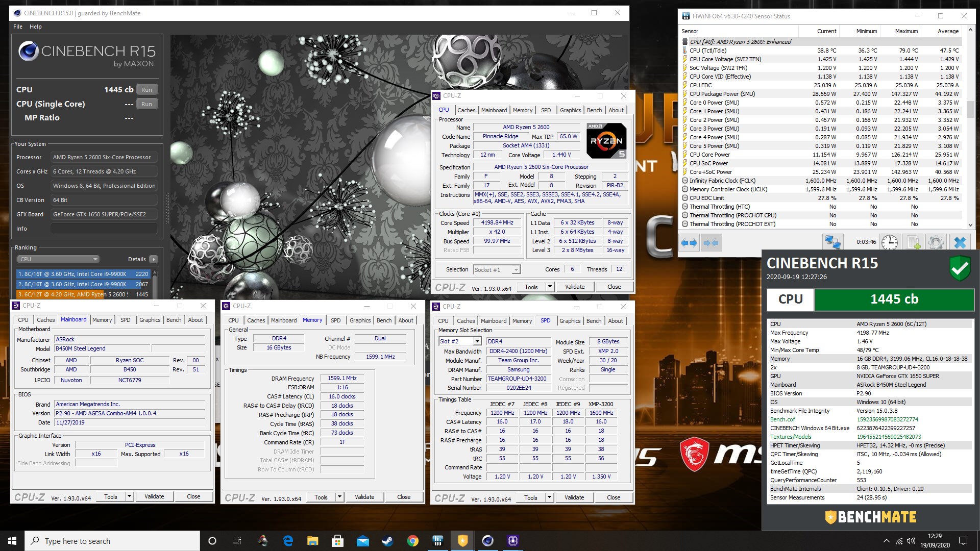The height and width of the screenshot is (551, 980).
Task: Open Google Chrome from the taskbar
Action: point(413,541)
